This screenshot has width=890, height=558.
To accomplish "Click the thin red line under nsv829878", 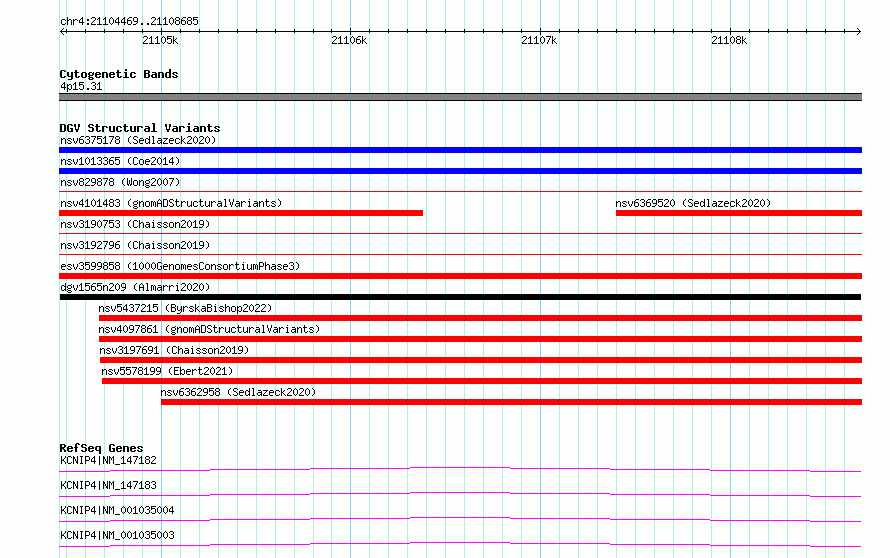I will coord(460,191).
